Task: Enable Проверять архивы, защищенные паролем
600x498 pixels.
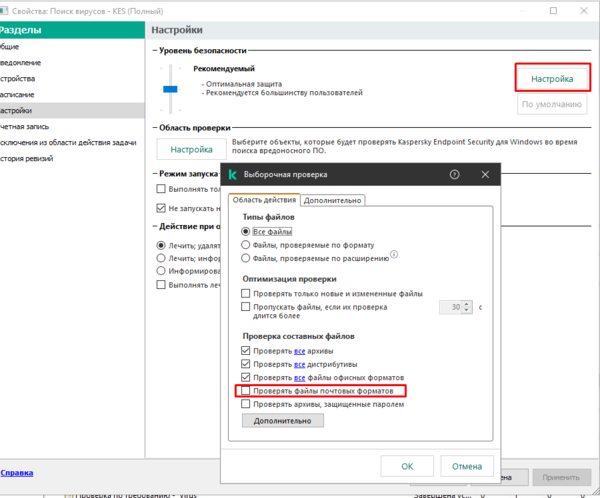Action: point(246,404)
